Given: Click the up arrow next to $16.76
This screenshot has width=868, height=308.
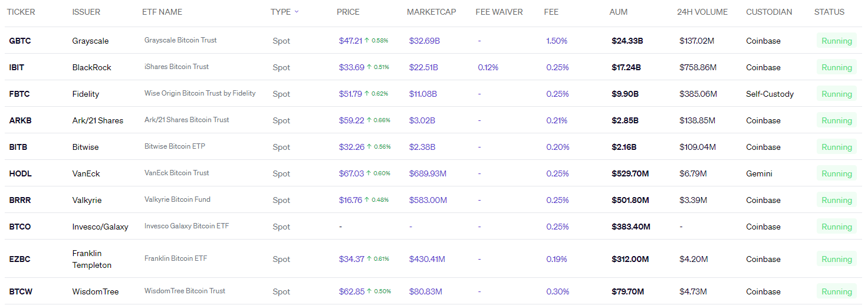Looking at the screenshot, I should 367,200.
